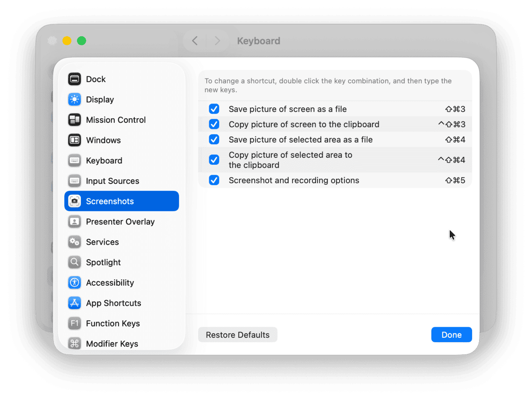Click the App Shortcuts App Store icon
Viewport: 532px width, 402px height.
(x=74, y=303)
